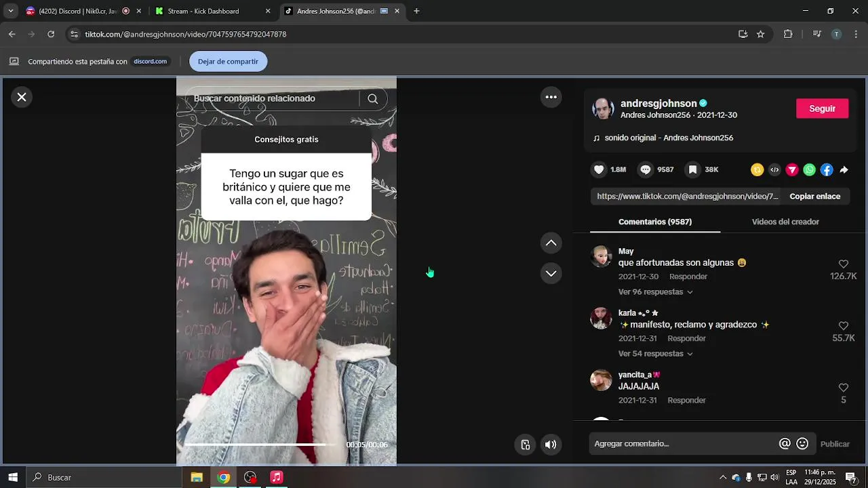Close the Kick Dashboard browser tab
The height and width of the screenshot is (488, 868).
click(268, 11)
